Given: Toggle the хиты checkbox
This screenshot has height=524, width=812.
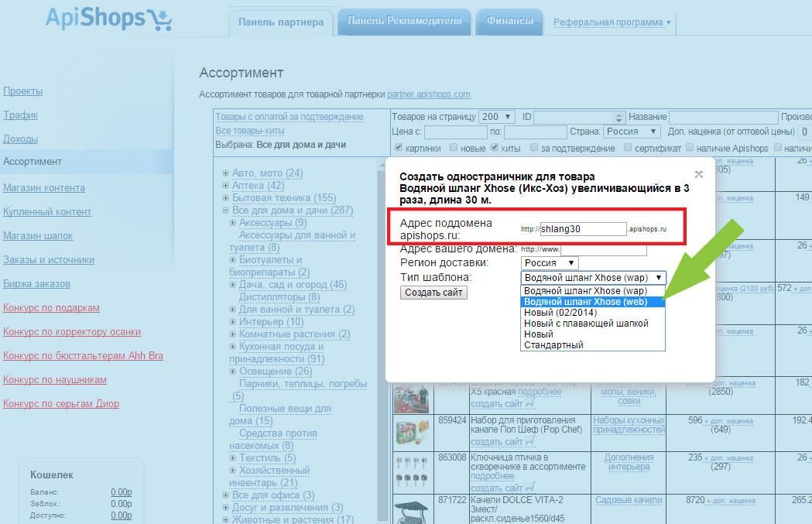Looking at the screenshot, I should (494, 148).
